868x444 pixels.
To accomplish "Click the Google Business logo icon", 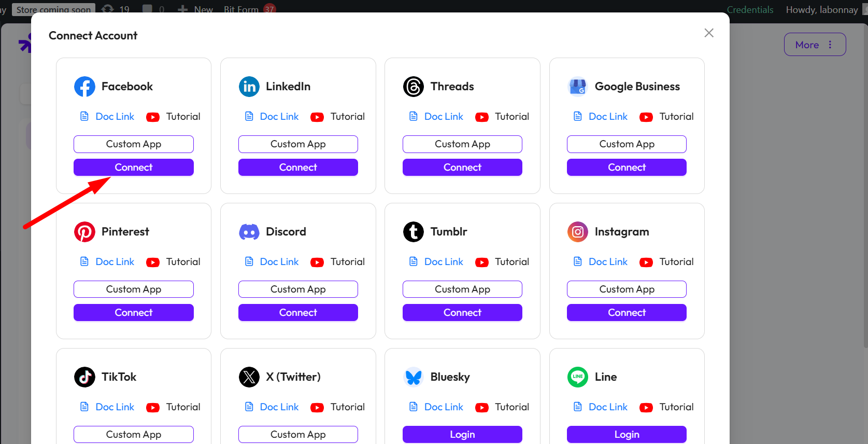I will 578,87.
